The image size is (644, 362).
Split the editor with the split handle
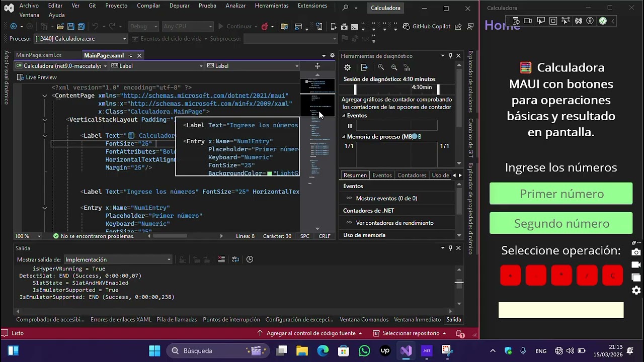pyautogui.click(x=317, y=66)
